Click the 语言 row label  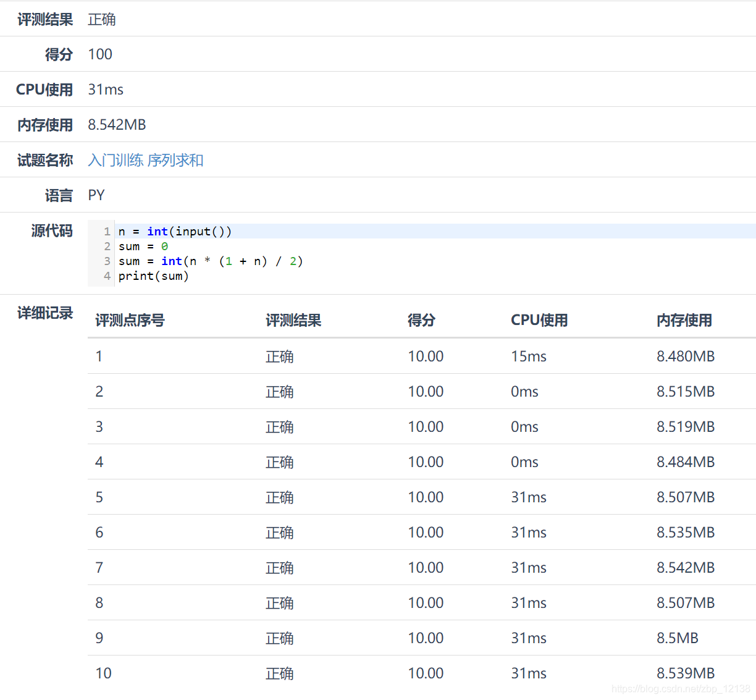59,195
